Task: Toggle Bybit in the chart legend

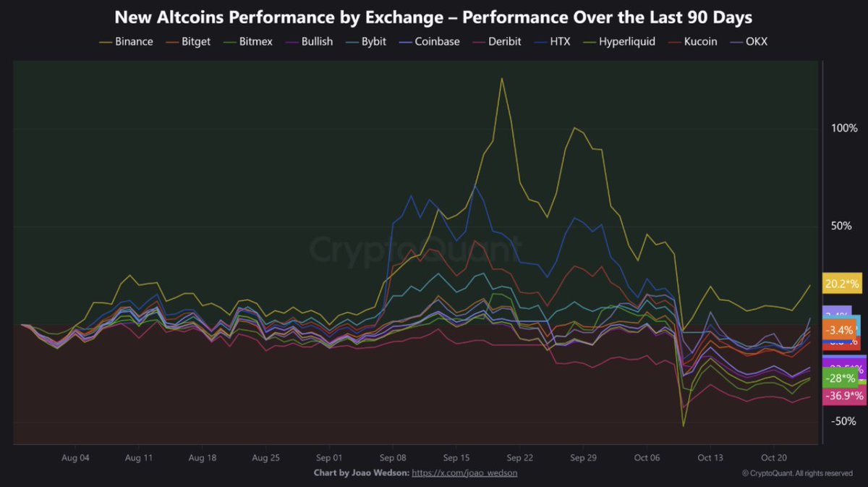Action: tap(373, 41)
